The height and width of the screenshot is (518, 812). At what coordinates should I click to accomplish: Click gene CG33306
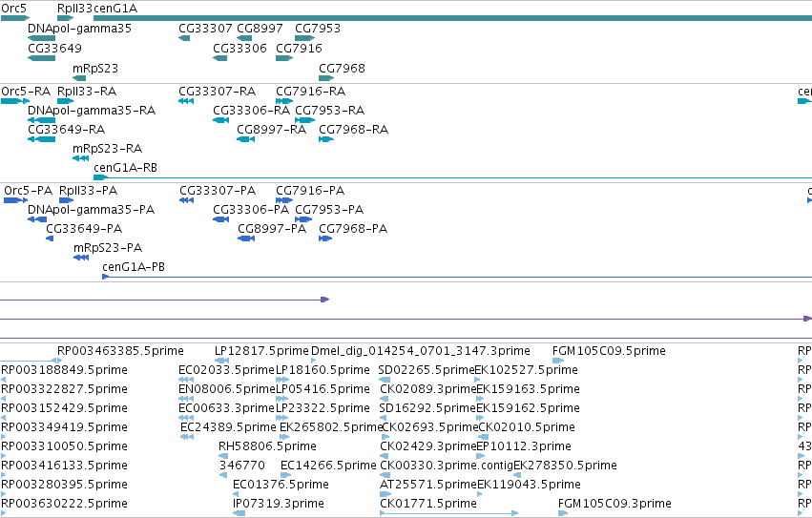220,58
